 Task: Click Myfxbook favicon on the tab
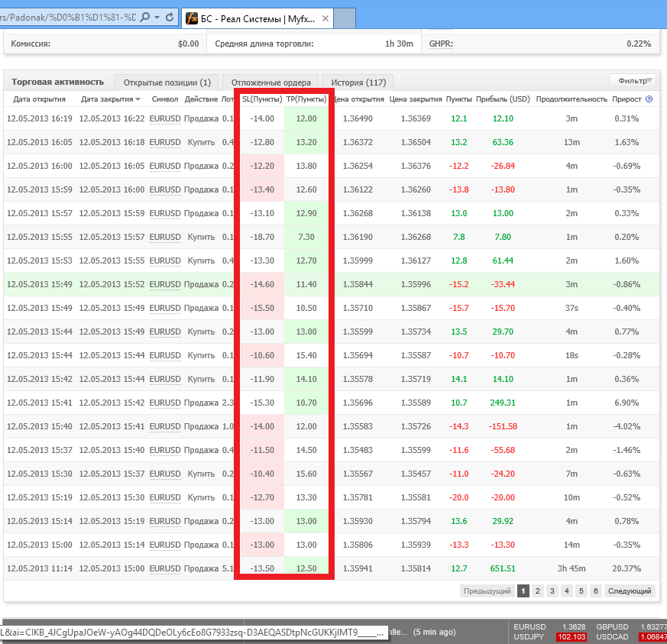click(192, 18)
